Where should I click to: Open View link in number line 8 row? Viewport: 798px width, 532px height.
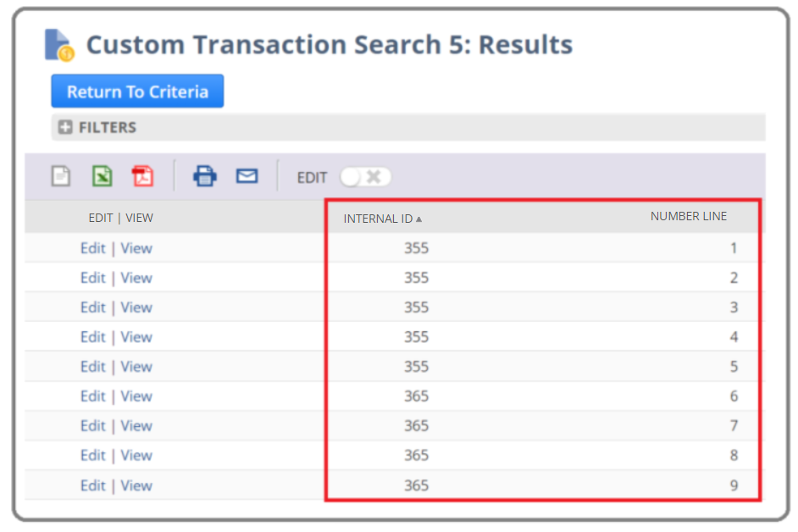pyautogui.click(x=136, y=455)
